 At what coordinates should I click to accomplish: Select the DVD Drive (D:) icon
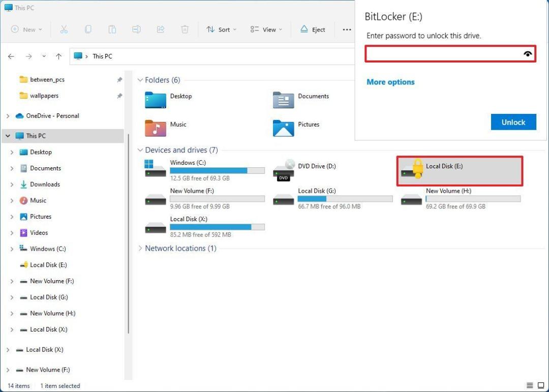coord(284,170)
